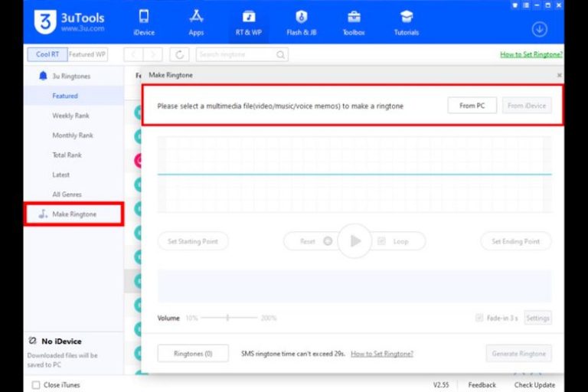Click Set Starting Point
The width and height of the screenshot is (588, 392).
(x=193, y=241)
